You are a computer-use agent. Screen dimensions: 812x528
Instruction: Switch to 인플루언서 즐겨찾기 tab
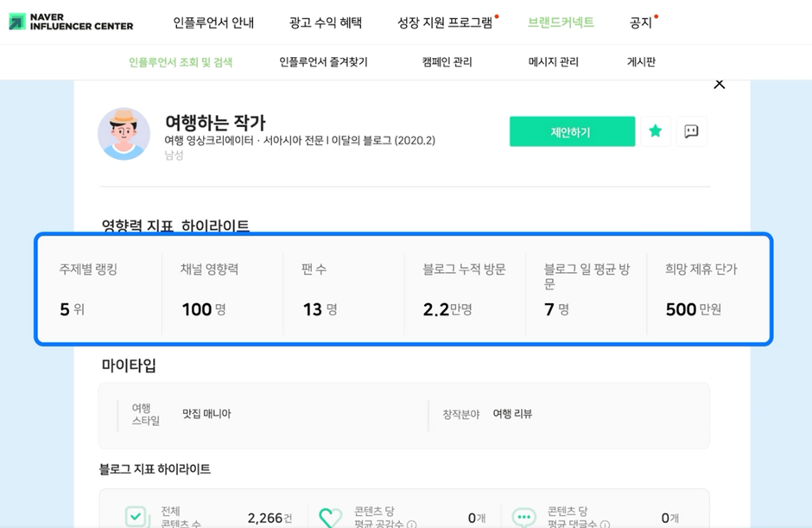coord(323,62)
